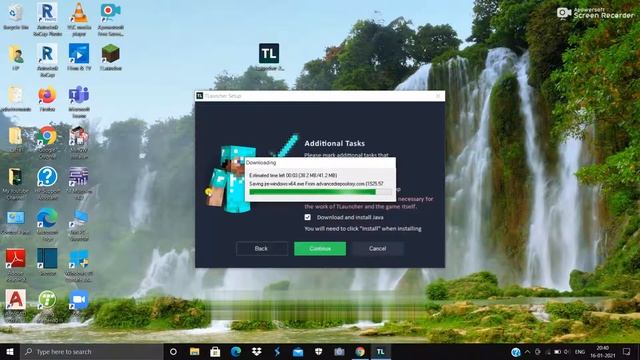640x360 pixels.
Task: Click the Downloading popup title
Action: coord(261,162)
